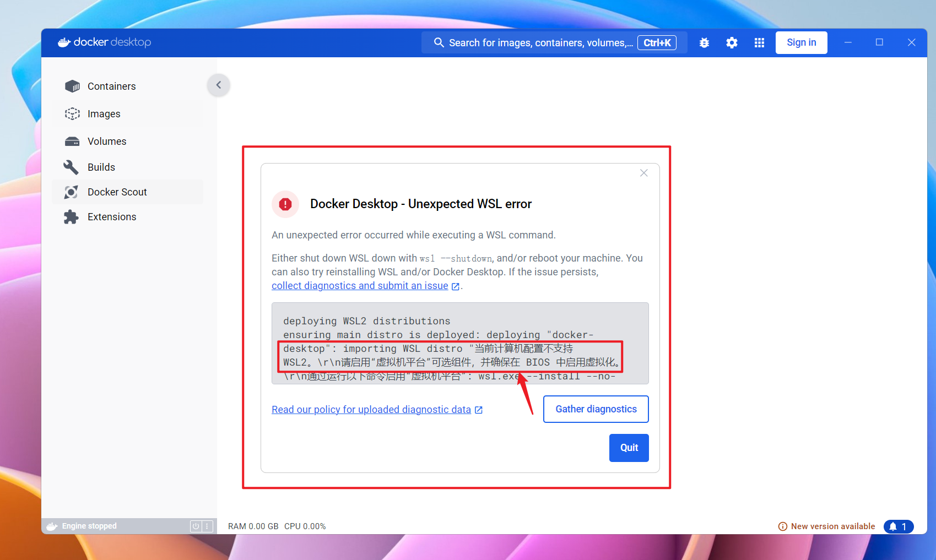The height and width of the screenshot is (560, 936).
Task: Open the apps grid icon
Action: (759, 42)
